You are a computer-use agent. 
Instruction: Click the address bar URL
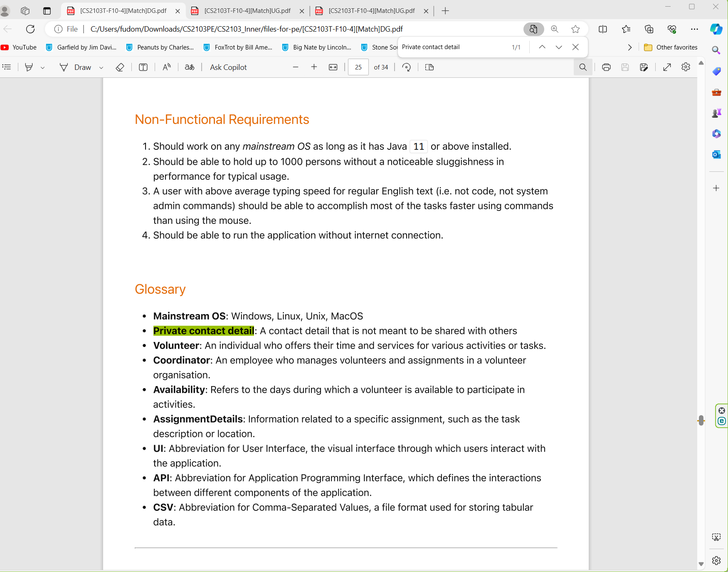tap(247, 29)
